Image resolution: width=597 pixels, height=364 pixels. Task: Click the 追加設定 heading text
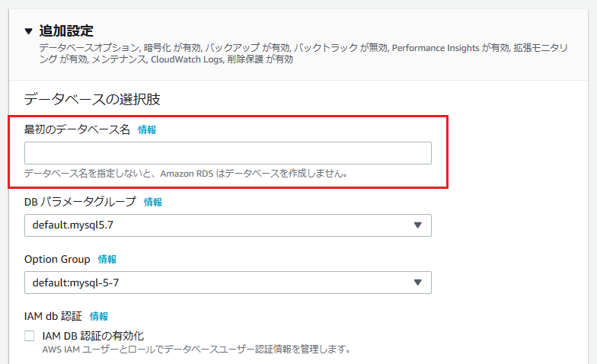(66, 30)
